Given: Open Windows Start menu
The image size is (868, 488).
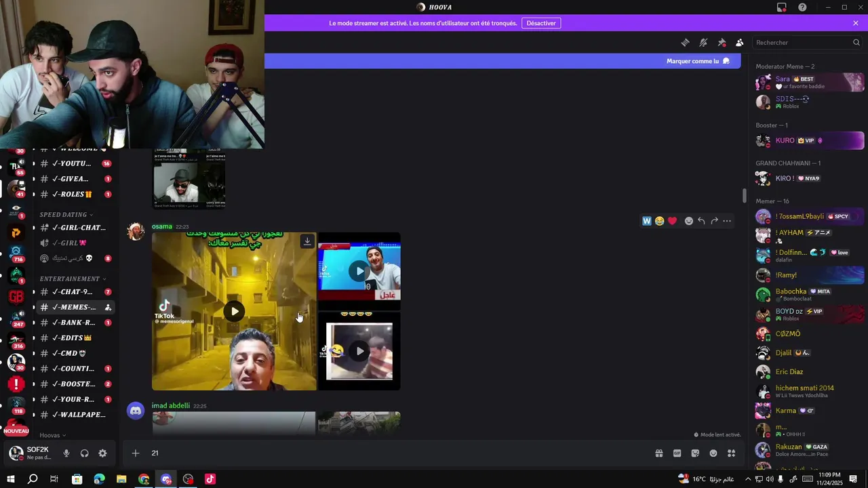Looking at the screenshot, I should point(10,479).
